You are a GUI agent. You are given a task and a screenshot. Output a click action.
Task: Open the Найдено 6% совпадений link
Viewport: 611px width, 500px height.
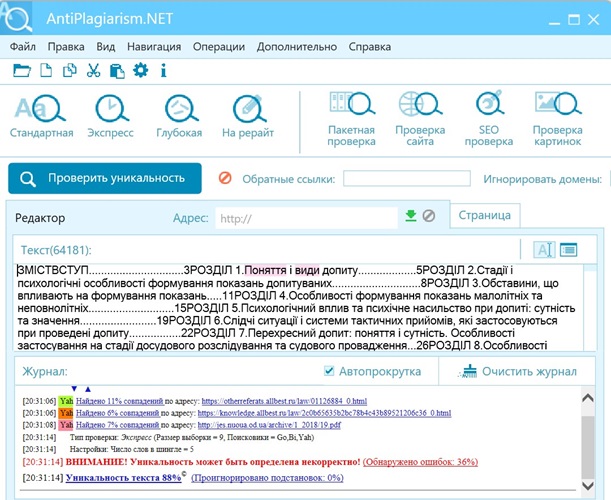click(x=118, y=413)
